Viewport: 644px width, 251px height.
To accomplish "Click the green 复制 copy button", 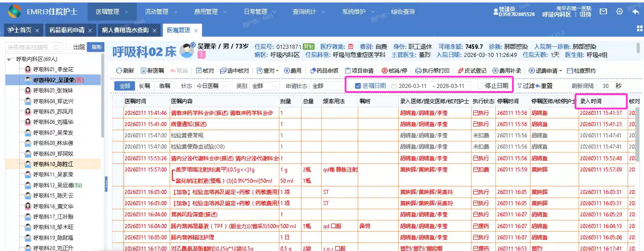I will (308, 47).
